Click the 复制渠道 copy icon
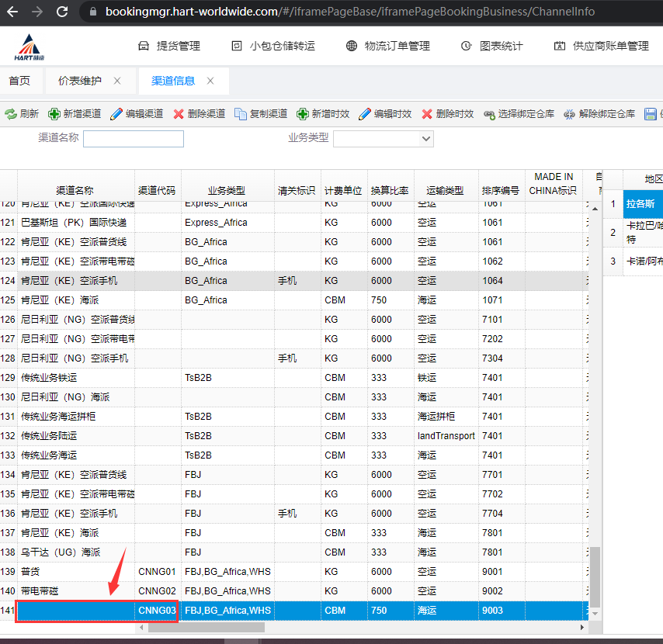The height and width of the screenshot is (644, 663). pos(241,114)
